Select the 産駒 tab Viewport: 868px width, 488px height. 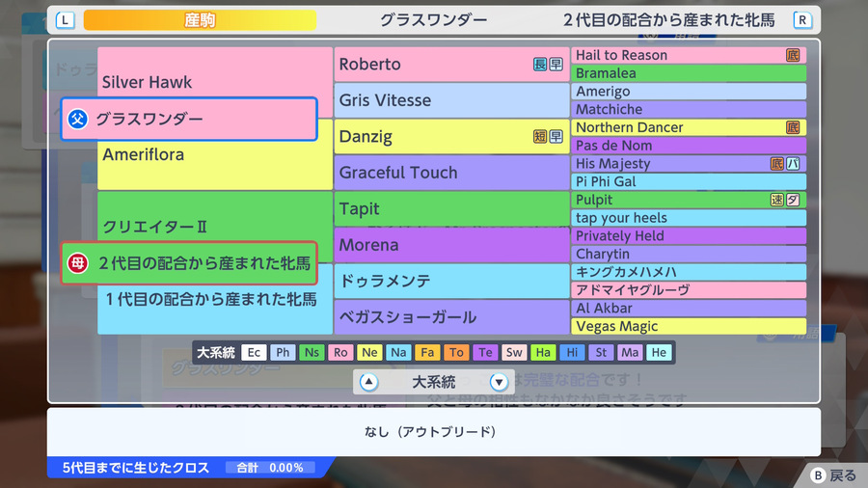point(200,20)
